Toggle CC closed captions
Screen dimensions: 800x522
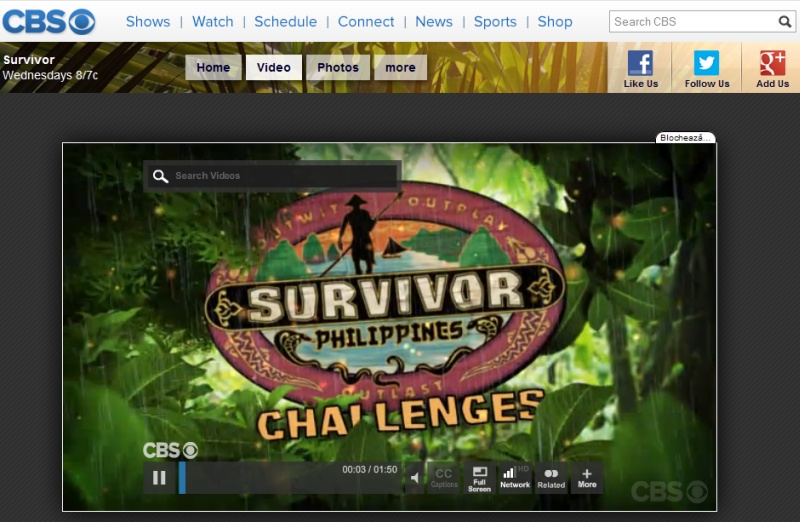(443, 478)
